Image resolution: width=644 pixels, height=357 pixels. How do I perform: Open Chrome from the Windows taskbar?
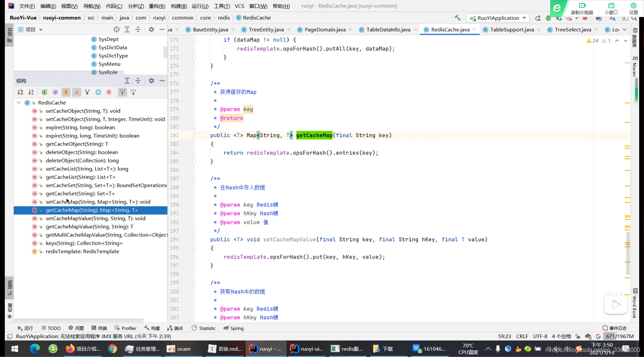tap(113, 349)
